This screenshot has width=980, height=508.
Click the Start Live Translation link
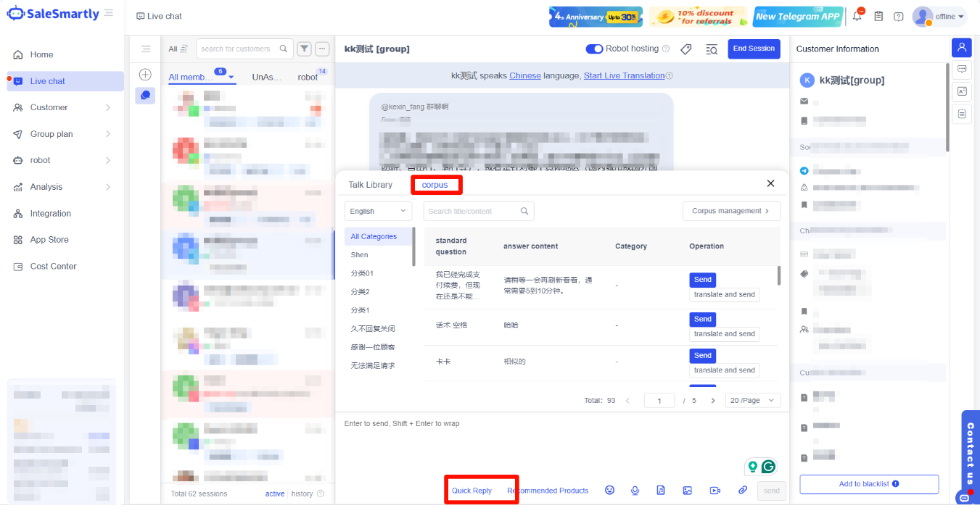[x=624, y=75]
